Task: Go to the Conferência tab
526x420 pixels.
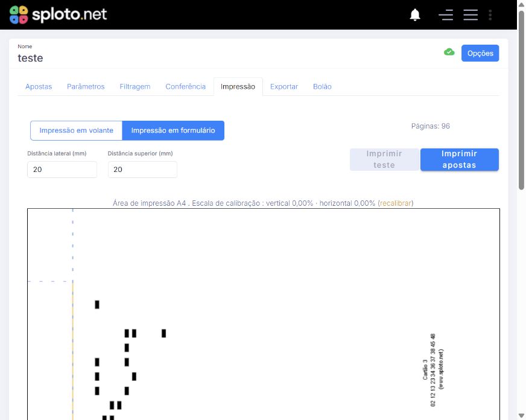Action: click(186, 86)
